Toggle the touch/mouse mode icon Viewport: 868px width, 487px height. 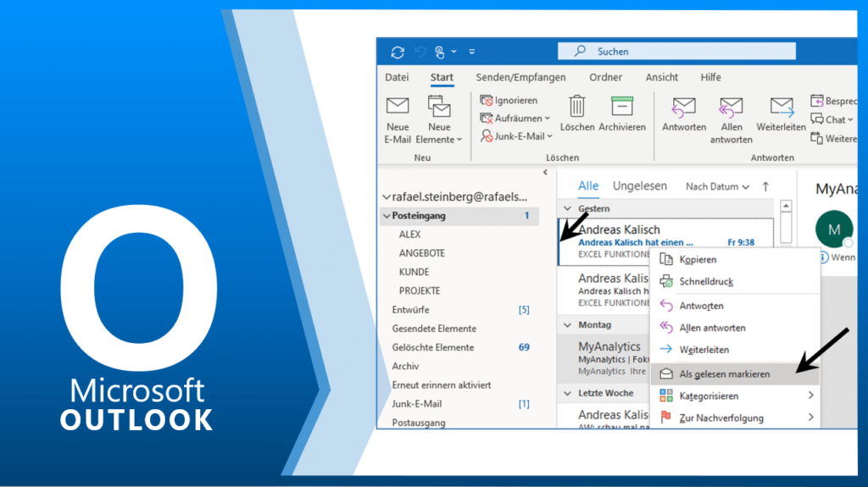pyautogui.click(x=440, y=52)
